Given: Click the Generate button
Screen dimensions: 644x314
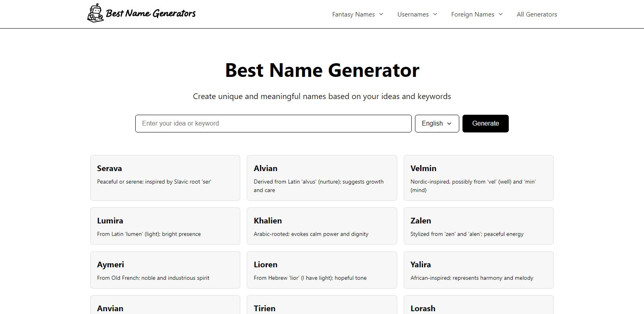Looking at the screenshot, I should [x=485, y=124].
